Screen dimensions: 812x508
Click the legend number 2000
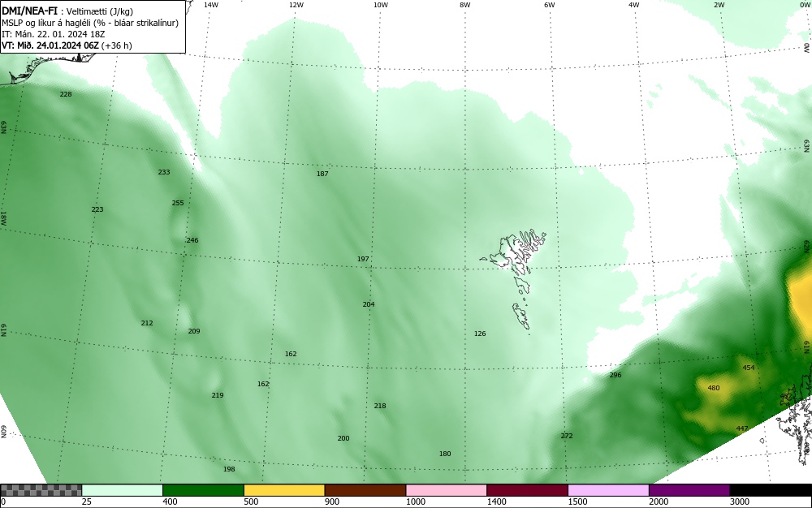659,502
